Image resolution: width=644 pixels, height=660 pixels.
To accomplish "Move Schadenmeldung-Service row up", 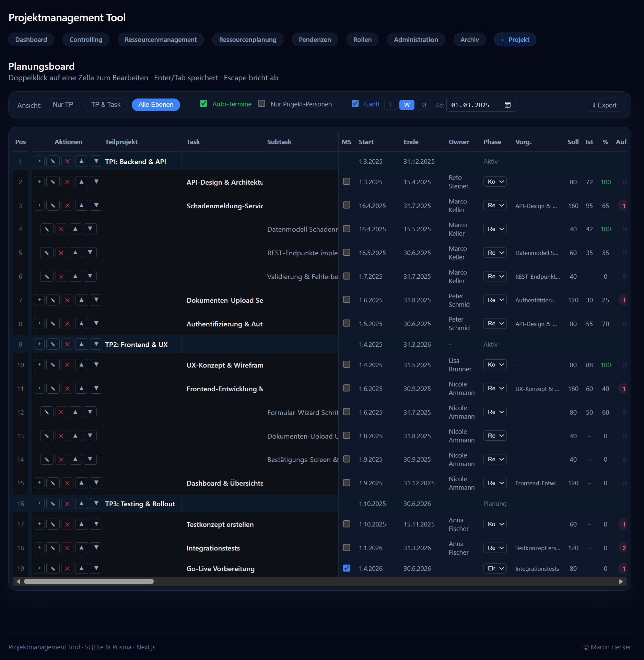I will pos(81,206).
